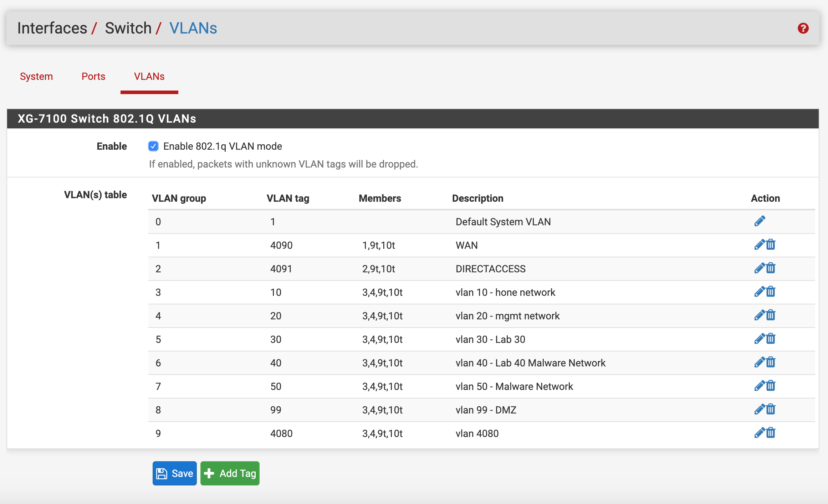828x504 pixels.
Task: Delete the vlan 99 DMZ entry
Action: [x=771, y=410]
